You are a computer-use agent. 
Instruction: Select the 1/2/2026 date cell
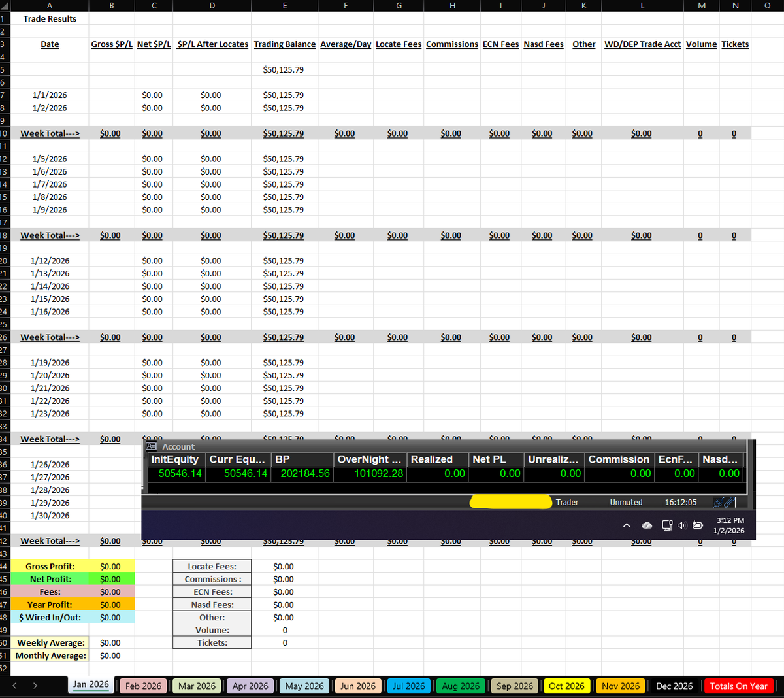tap(50, 108)
